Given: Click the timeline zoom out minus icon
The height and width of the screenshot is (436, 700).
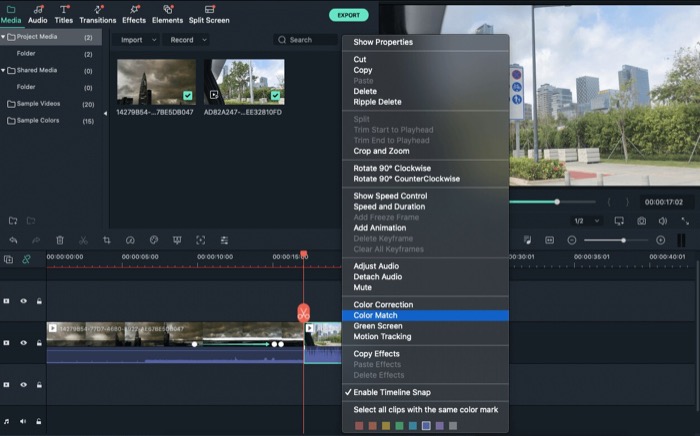Looking at the screenshot, I should [572, 240].
